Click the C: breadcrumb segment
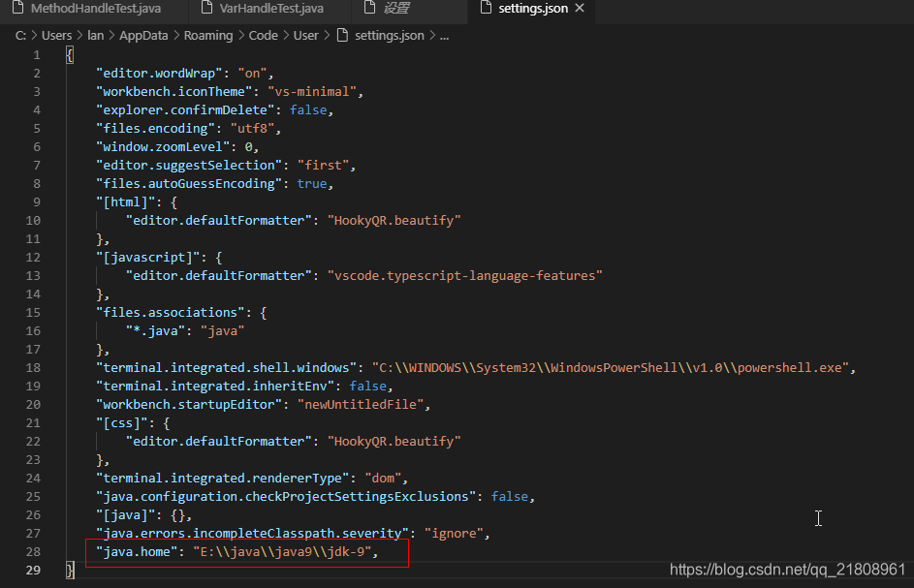 tap(20, 36)
